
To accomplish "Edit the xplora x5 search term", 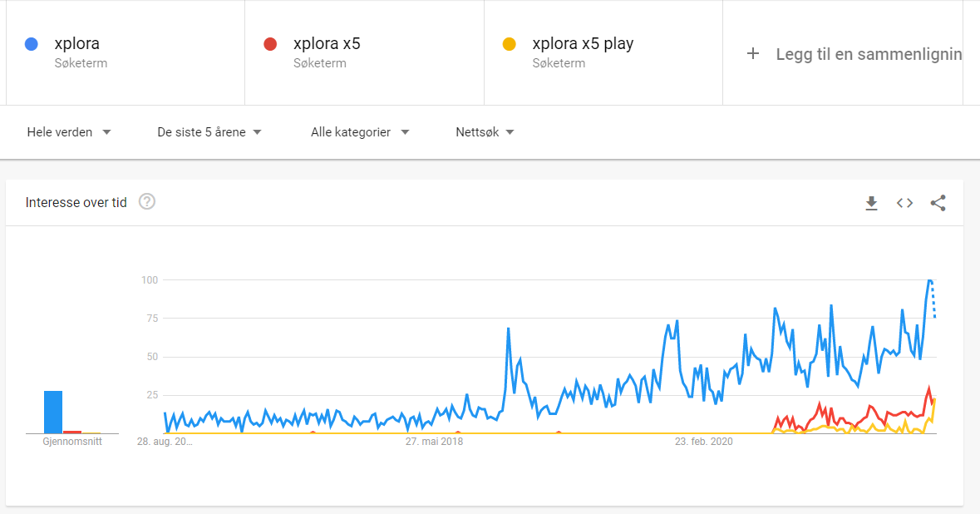I will (327, 44).
